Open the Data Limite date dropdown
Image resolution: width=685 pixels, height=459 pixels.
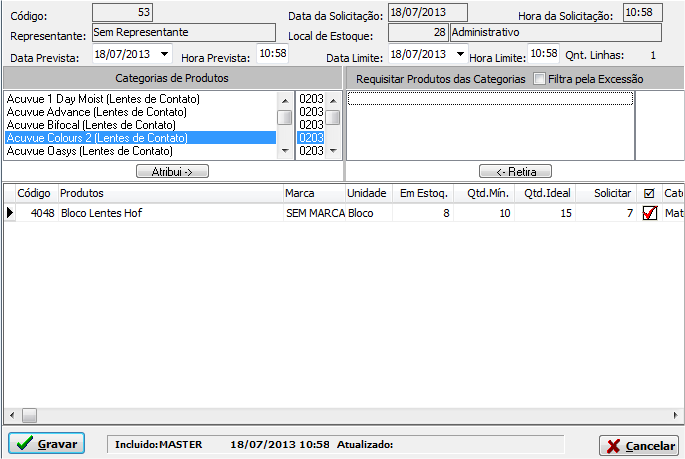pos(460,53)
